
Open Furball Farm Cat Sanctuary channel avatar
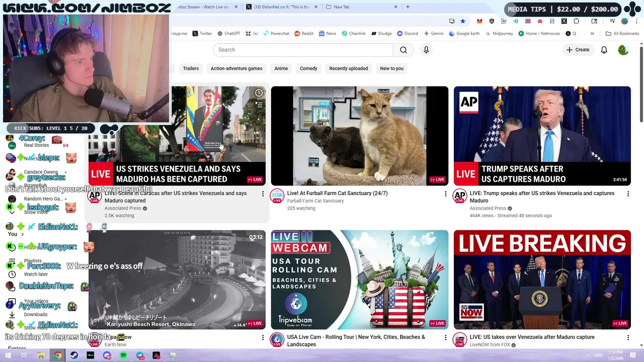pyautogui.click(x=277, y=197)
